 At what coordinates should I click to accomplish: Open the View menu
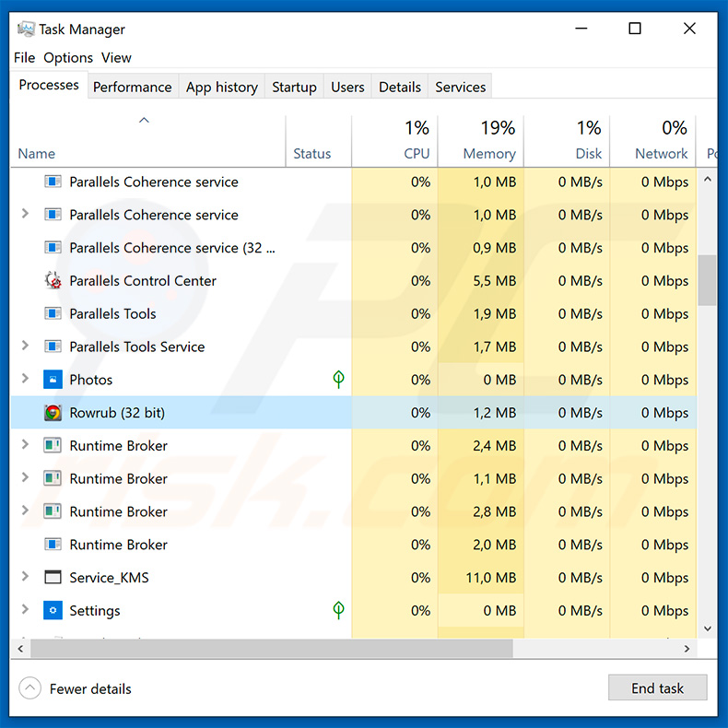click(116, 57)
